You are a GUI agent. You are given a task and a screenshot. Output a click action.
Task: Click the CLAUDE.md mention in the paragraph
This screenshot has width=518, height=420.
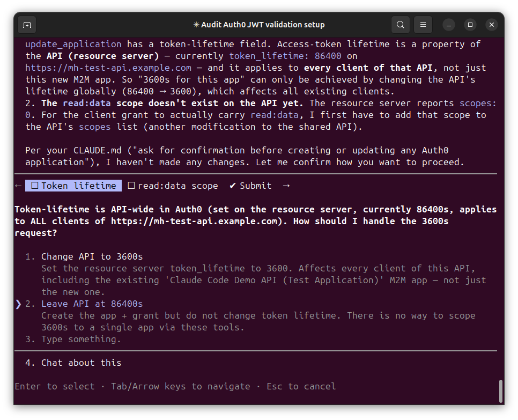tap(98, 150)
